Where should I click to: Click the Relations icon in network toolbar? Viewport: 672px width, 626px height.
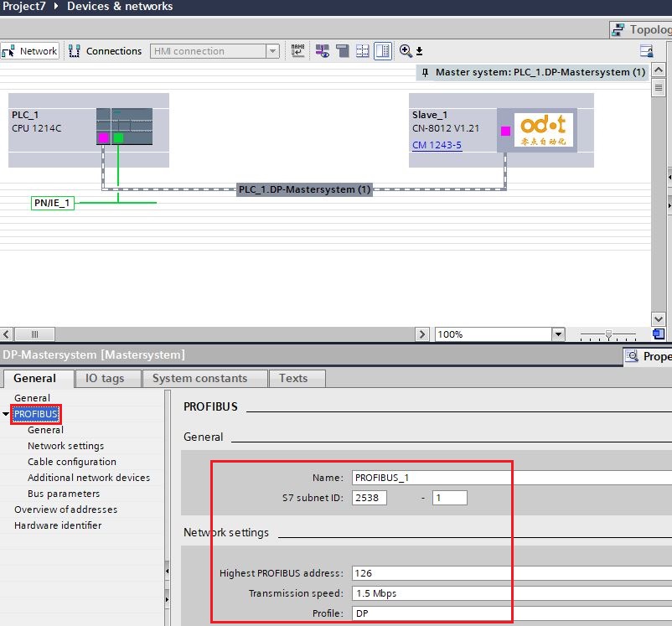[x=323, y=51]
